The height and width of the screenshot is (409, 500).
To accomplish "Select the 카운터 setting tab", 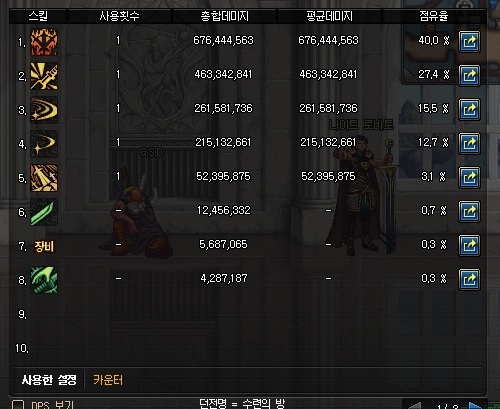I will pyautogui.click(x=108, y=380).
